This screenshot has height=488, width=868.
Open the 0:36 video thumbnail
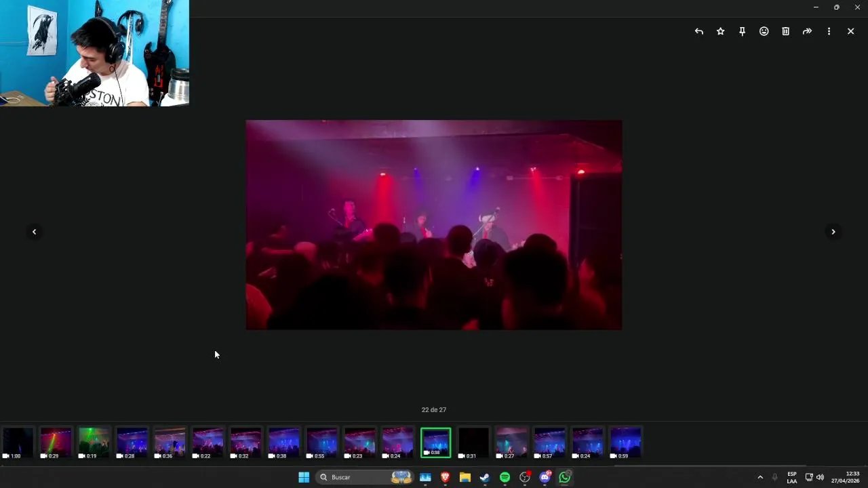point(170,443)
